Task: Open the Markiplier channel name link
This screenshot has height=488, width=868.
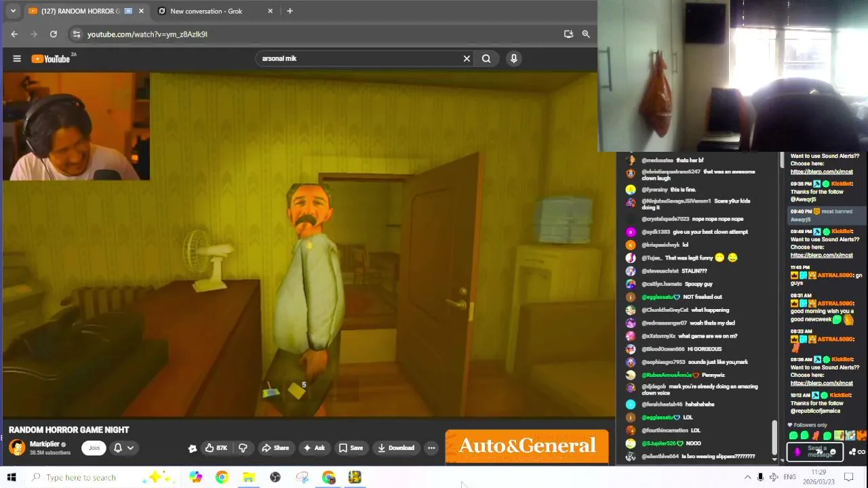Action: click(45, 444)
